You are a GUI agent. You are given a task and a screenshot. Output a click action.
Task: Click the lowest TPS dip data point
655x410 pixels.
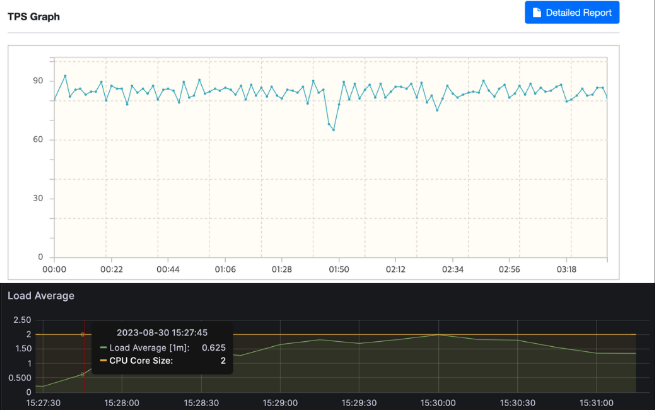(x=333, y=130)
